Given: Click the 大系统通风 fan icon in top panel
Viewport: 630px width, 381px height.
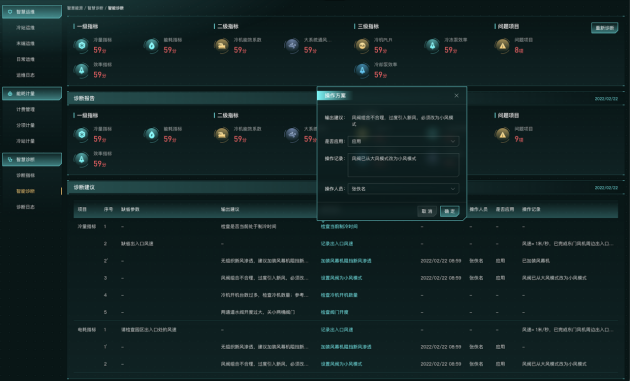Looking at the screenshot, I should [292, 45].
